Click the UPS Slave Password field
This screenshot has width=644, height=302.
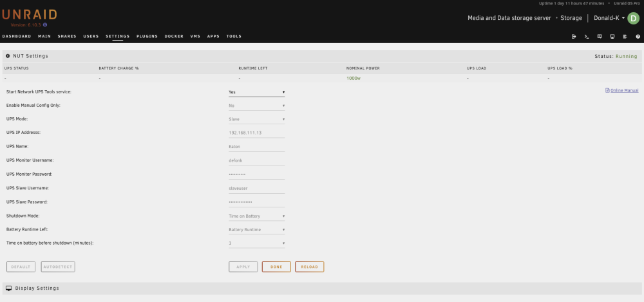tap(257, 202)
